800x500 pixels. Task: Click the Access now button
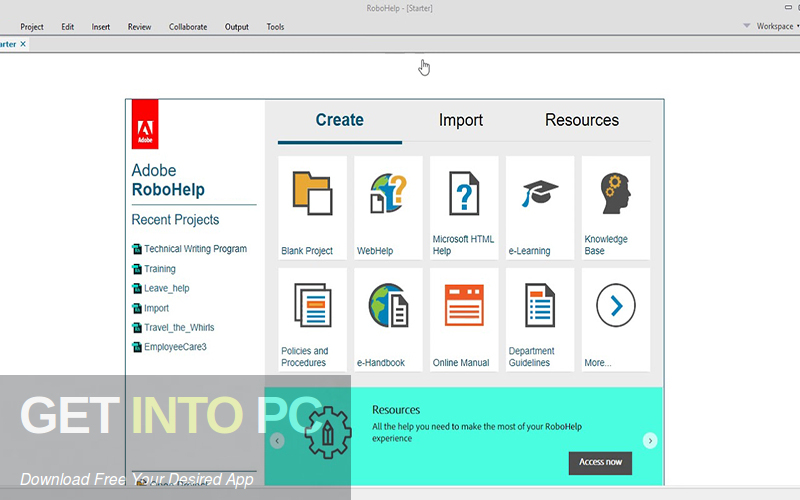click(600, 463)
